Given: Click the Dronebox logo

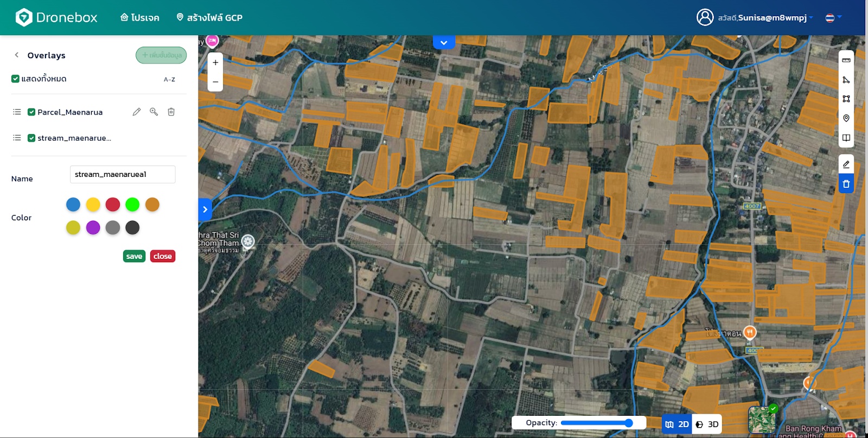Looking at the screenshot, I should tap(56, 17).
